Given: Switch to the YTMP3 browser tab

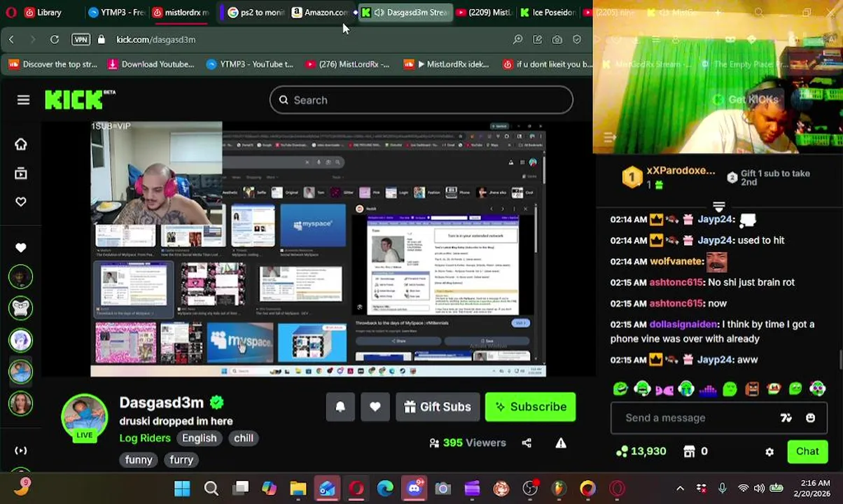Looking at the screenshot, I should pyautogui.click(x=116, y=12).
